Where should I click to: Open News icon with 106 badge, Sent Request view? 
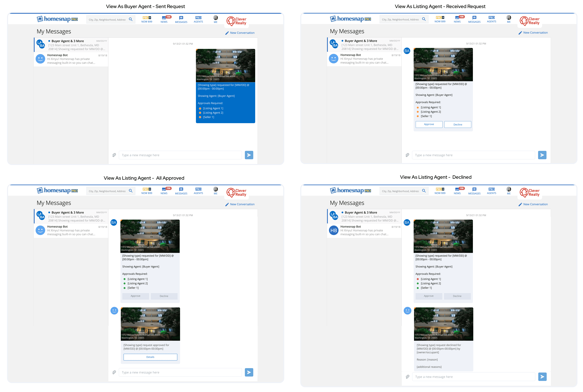(x=164, y=19)
